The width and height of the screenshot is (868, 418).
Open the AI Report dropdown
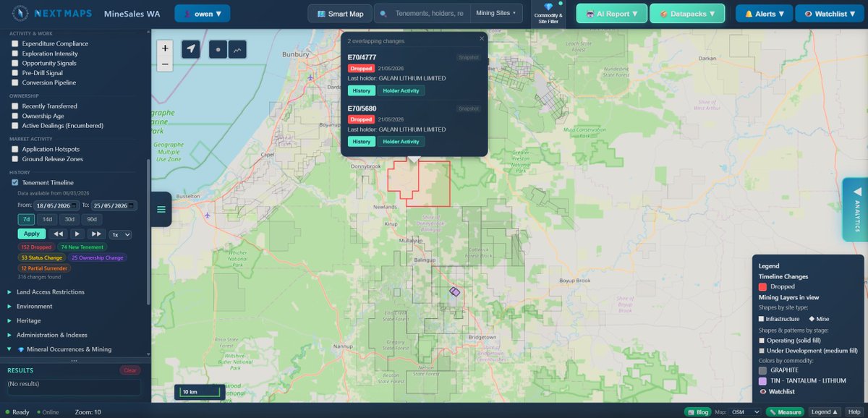click(611, 13)
